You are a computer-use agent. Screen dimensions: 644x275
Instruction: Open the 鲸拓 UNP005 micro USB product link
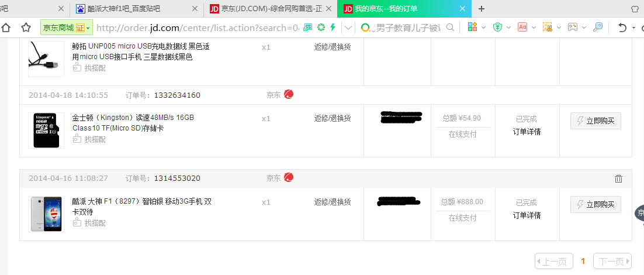tap(141, 52)
